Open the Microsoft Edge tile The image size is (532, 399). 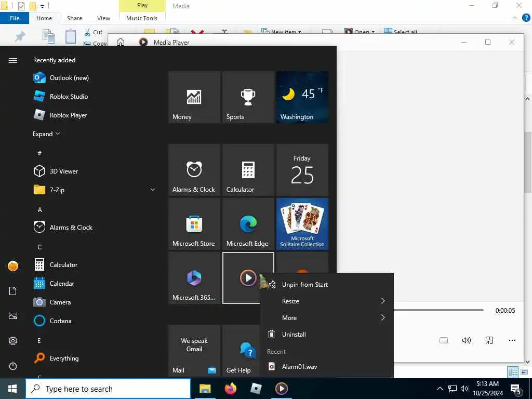tap(248, 224)
